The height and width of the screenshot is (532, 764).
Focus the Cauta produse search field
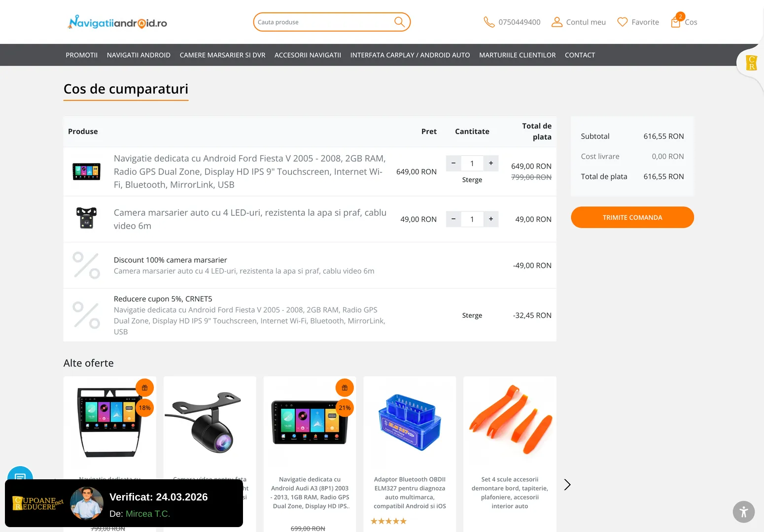tap(324, 22)
